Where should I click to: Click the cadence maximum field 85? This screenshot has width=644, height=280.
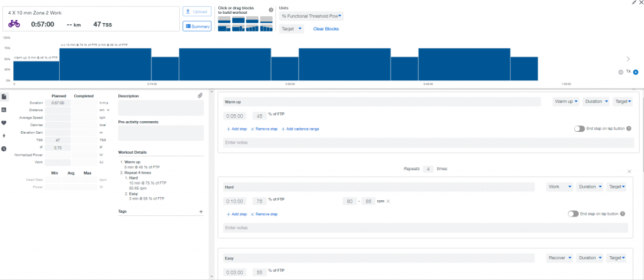point(369,202)
